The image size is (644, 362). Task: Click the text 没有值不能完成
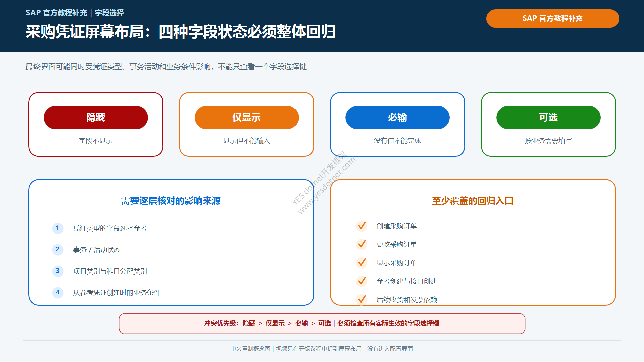click(397, 141)
